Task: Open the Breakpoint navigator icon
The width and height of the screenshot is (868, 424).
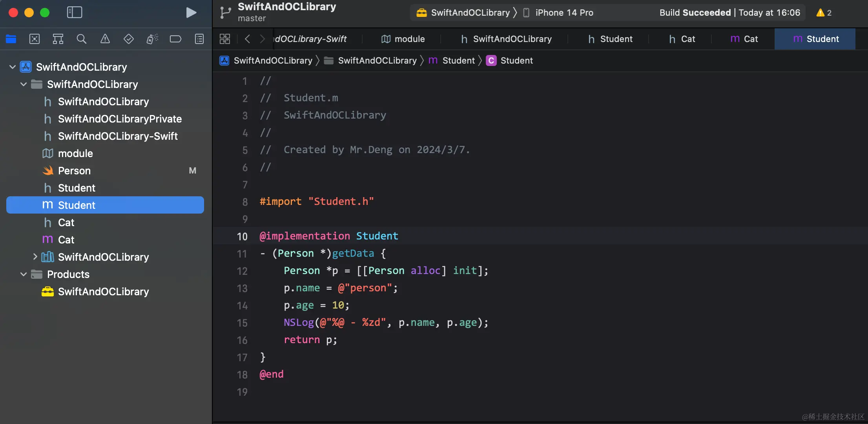Action: (175, 39)
